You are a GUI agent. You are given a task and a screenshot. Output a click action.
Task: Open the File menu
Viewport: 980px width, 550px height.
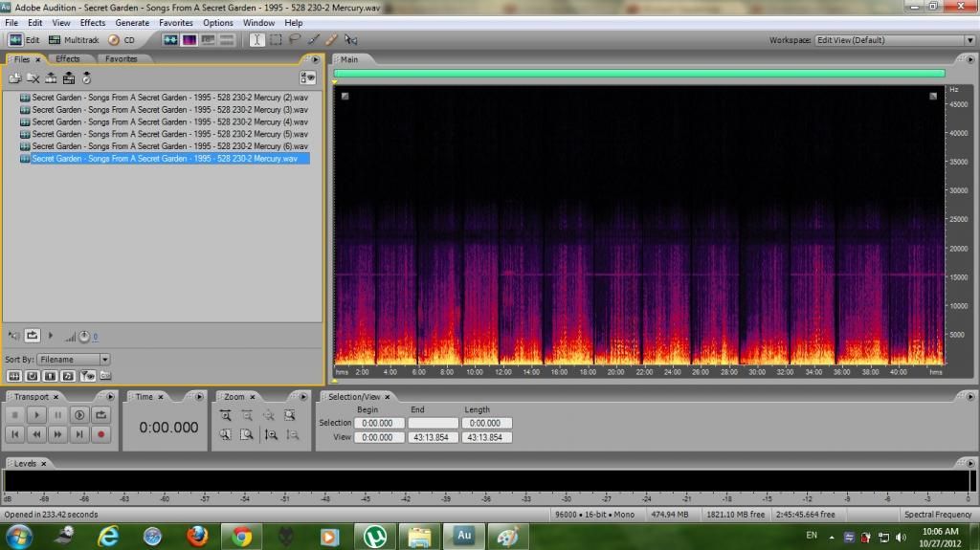[11, 23]
